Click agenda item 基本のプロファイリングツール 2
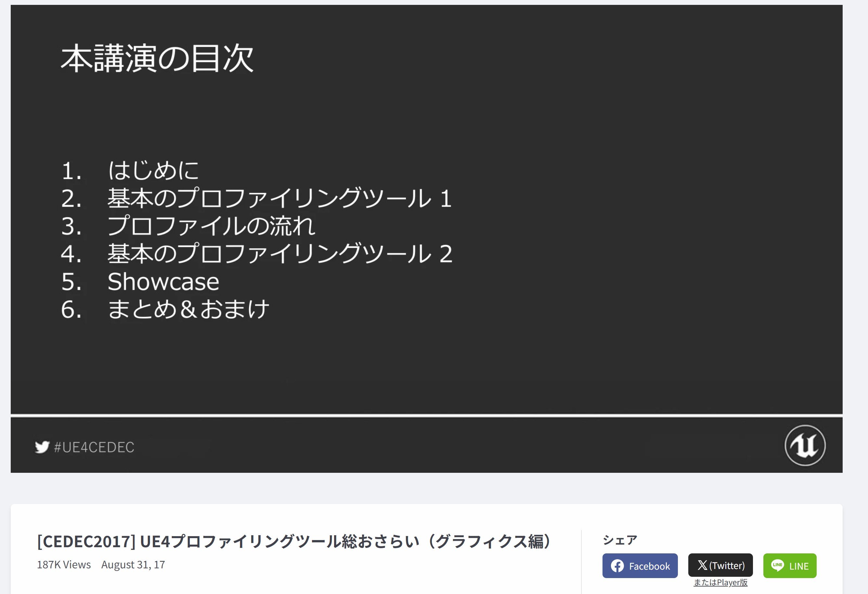Screen dimensions: 868x594 279,254
